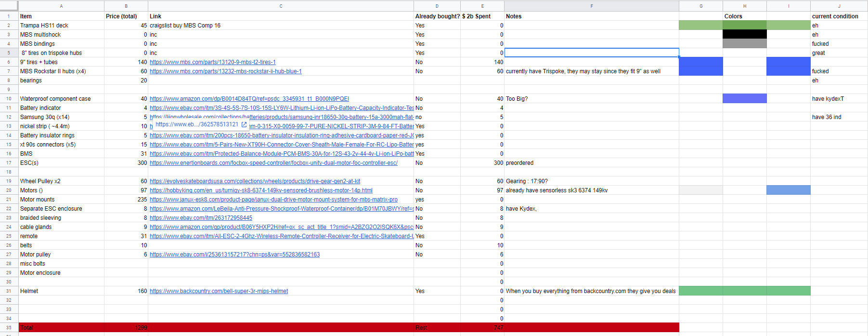Select the 'current condition' header cell
The image size is (868, 336).
[838, 16]
